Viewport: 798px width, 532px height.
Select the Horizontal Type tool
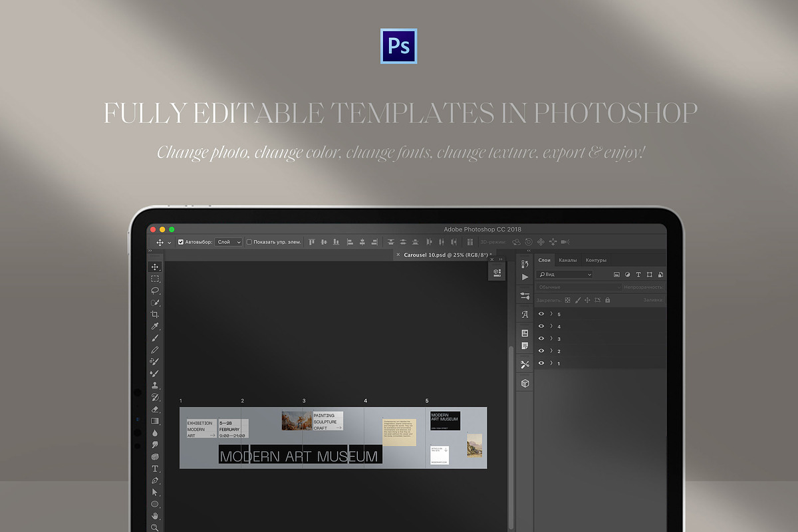click(x=155, y=469)
